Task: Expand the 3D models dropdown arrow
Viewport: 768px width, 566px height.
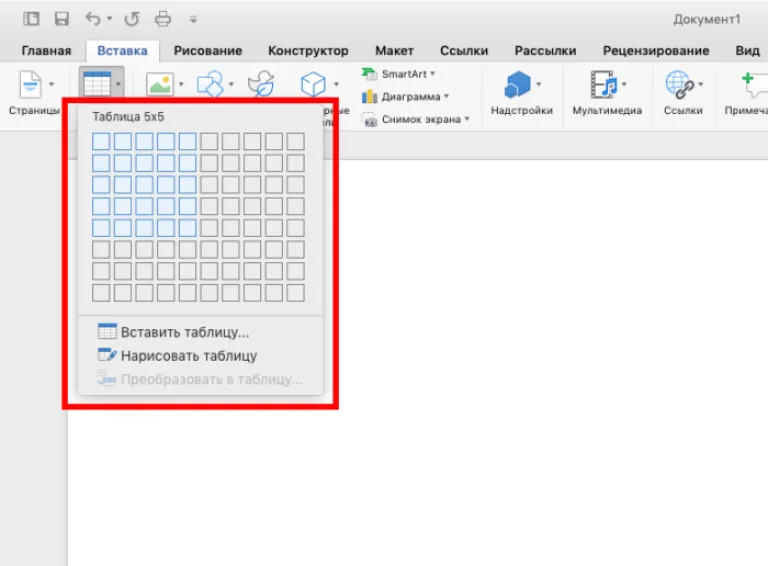Action: coord(336,84)
